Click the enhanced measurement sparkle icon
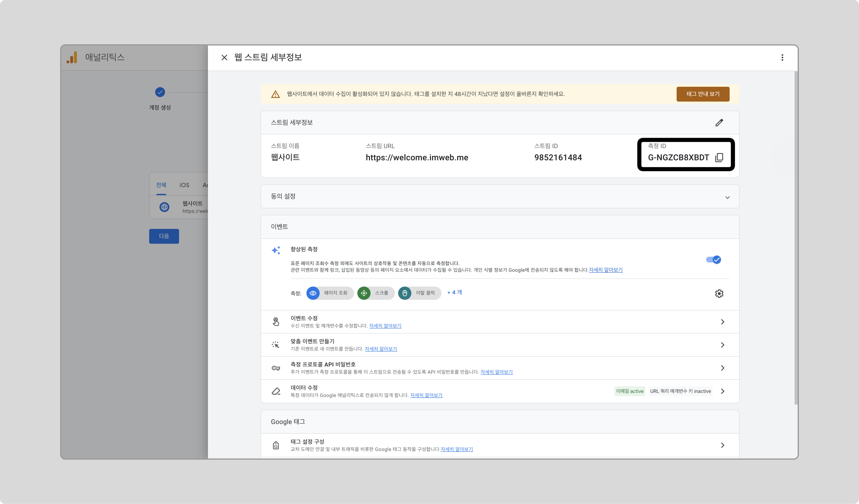Image resolution: width=859 pixels, height=504 pixels. point(276,251)
